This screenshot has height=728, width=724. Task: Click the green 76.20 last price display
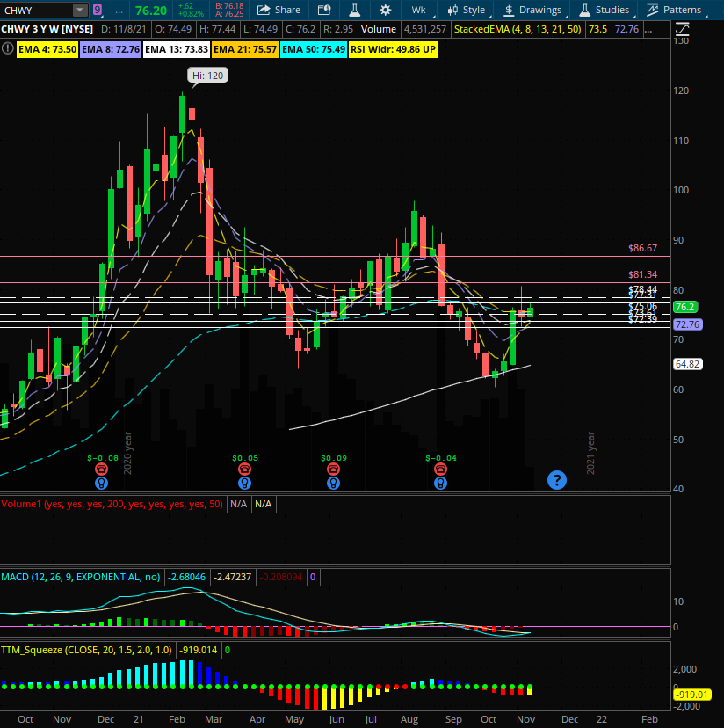click(x=151, y=11)
